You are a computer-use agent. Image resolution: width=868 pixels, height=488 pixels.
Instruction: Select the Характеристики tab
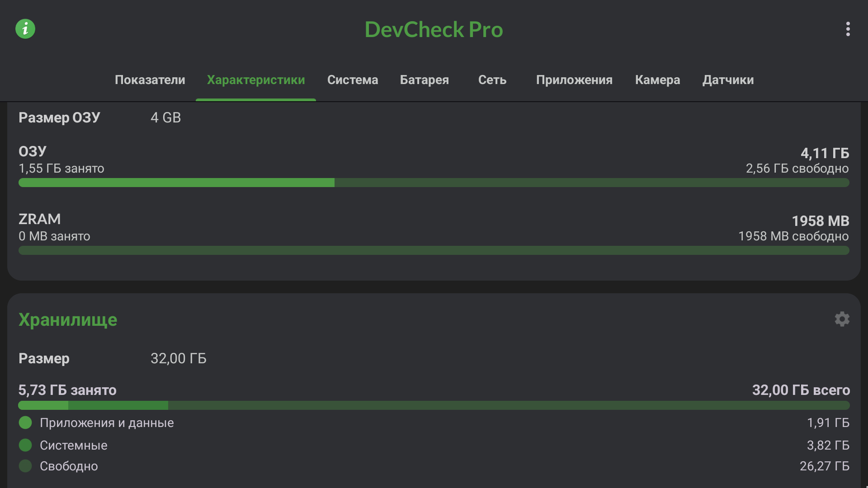click(256, 80)
